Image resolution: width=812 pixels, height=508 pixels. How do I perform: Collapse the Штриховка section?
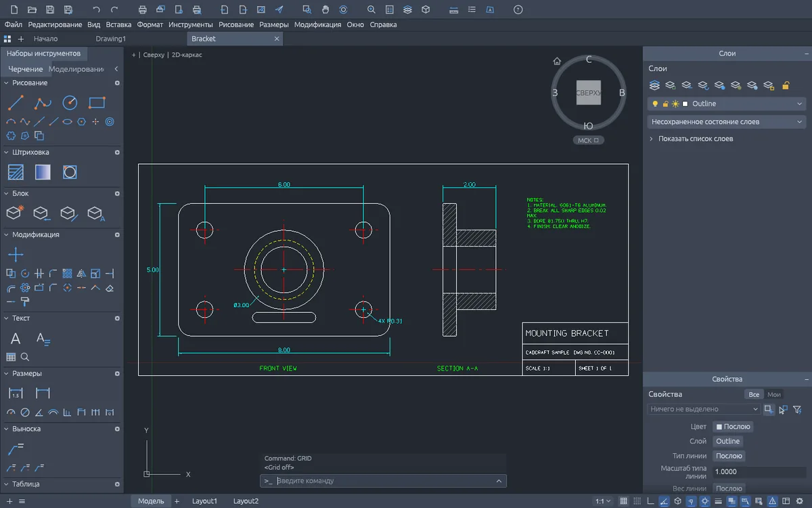[7, 152]
